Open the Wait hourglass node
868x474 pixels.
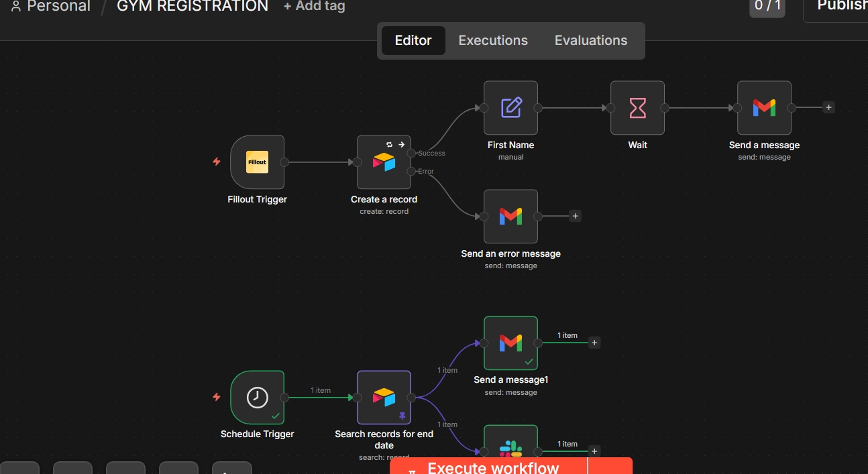637,108
